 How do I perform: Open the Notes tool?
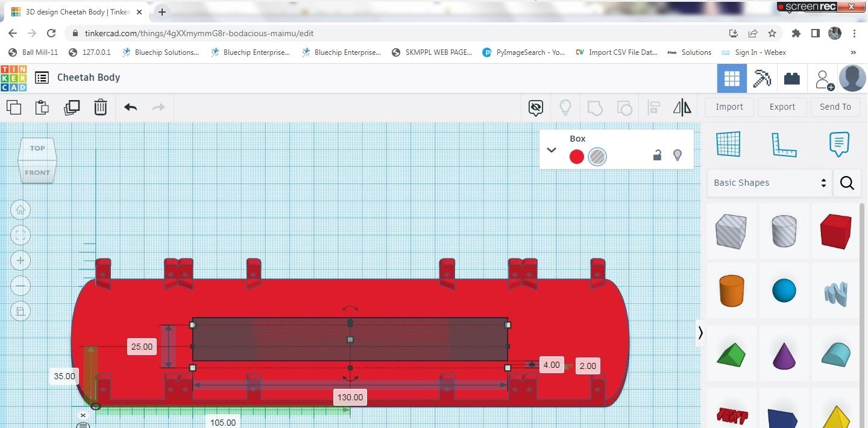pyautogui.click(x=839, y=145)
